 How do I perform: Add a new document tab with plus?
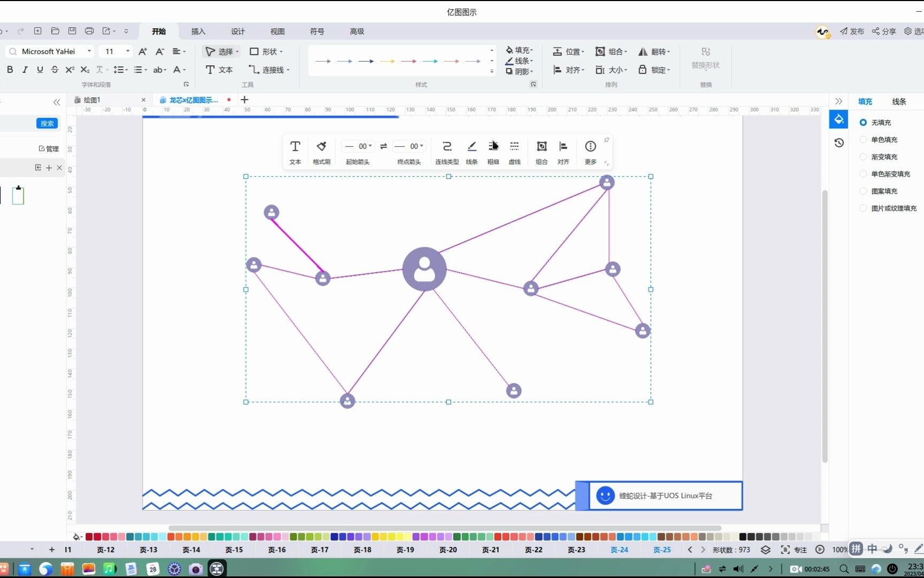pyautogui.click(x=244, y=100)
